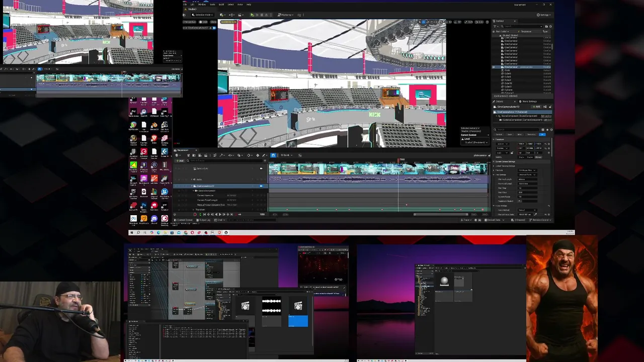The image size is (644, 362).
Task: Select the Current Aperture track
Action: (x=220, y=196)
